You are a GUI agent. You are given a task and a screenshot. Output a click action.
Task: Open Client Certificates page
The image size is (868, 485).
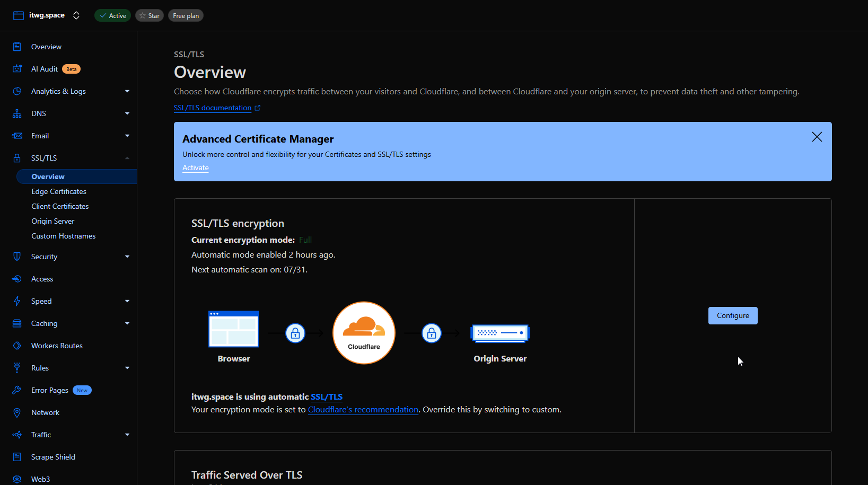pyautogui.click(x=60, y=206)
